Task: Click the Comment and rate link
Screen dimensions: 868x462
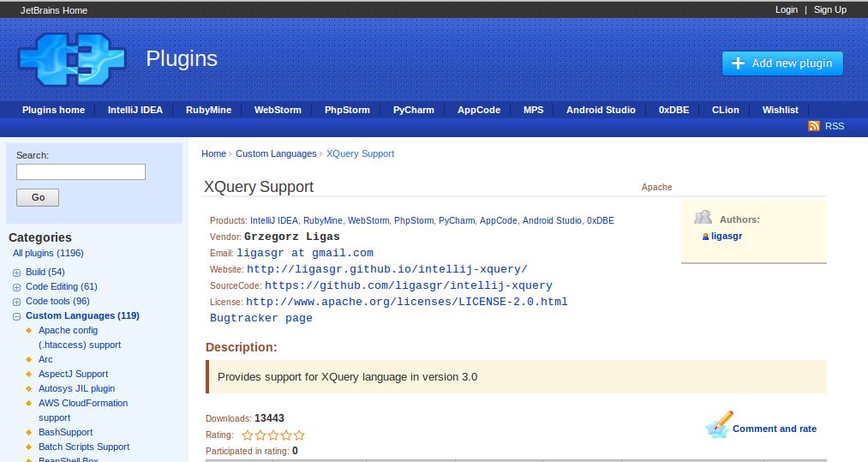Action: (775, 429)
